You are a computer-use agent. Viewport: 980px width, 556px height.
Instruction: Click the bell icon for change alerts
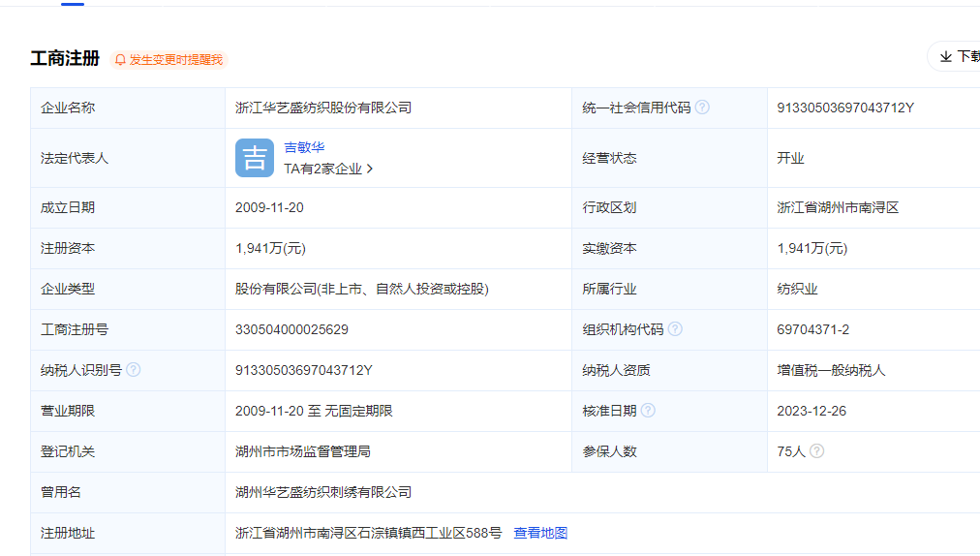point(121,59)
